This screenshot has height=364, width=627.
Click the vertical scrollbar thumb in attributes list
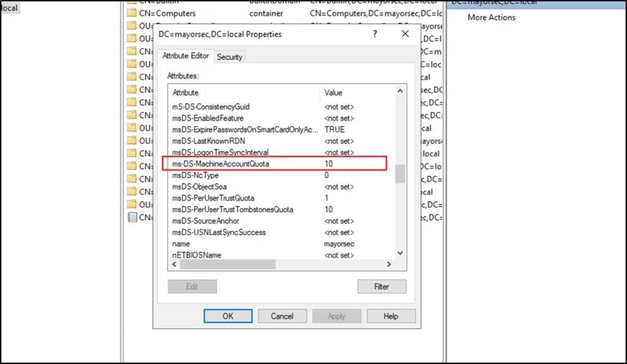(400, 174)
